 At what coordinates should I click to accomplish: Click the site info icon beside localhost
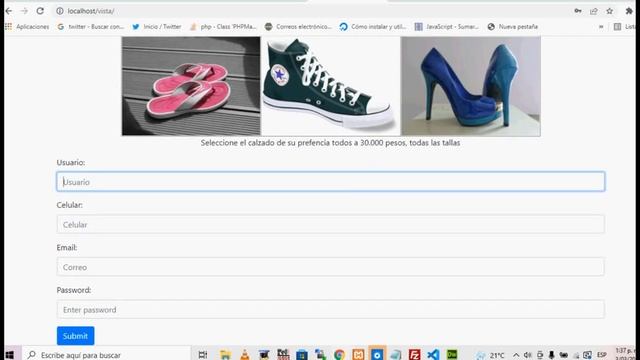pos(60,11)
